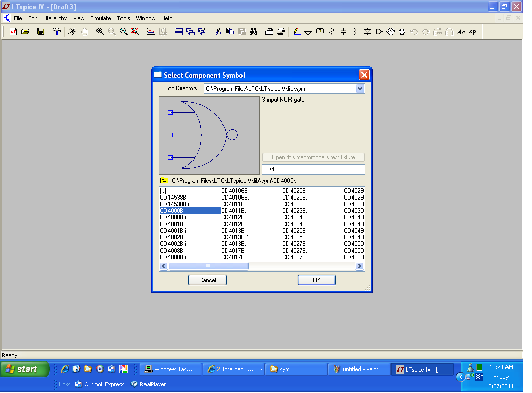Autorange the waveform plot from the toolbar
This screenshot has height=393, width=532.
coord(151,32)
